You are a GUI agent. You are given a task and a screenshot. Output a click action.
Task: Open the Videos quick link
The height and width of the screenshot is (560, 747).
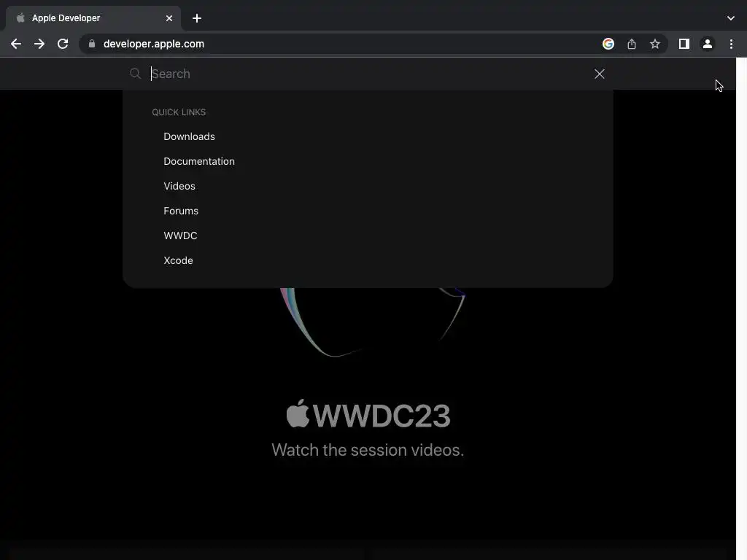(x=179, y=186)
